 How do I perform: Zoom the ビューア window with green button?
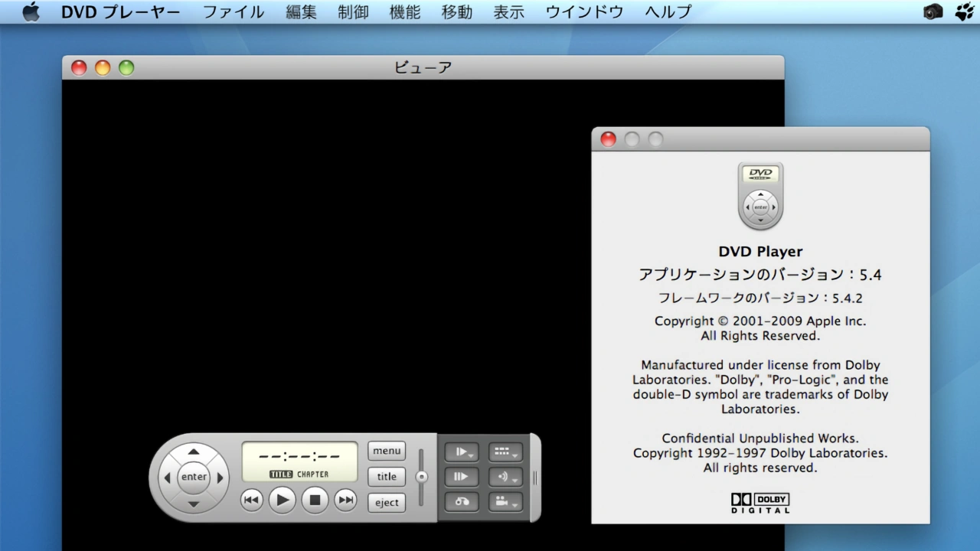(126, 67)
